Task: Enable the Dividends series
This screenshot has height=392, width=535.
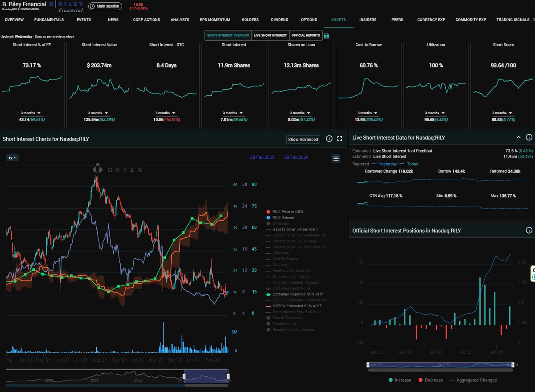Action: click(x=277, y=223)
